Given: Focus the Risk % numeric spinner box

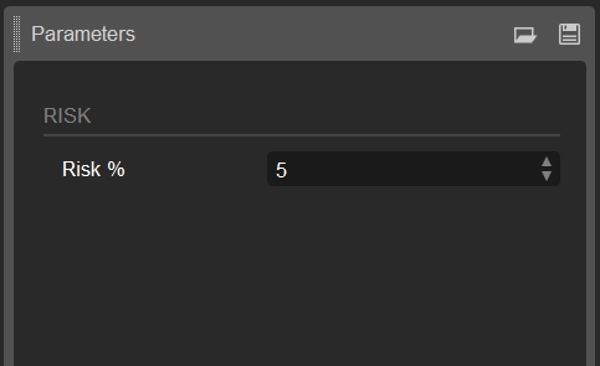Looking at the screenshot, I should click(x=413, y=169).
